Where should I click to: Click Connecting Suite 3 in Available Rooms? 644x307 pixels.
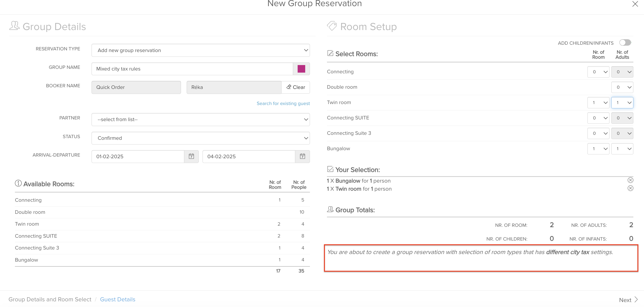pyautogui.click(x=162, y=248)
